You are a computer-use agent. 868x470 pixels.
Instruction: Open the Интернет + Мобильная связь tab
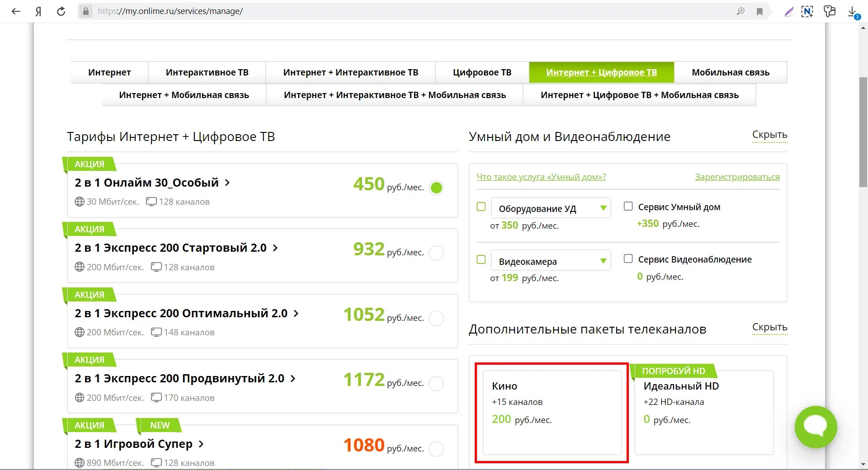(184, 95)
